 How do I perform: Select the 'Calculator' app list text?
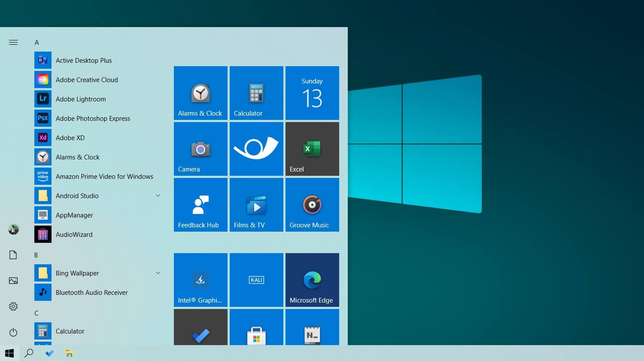[x=70, y=331]
